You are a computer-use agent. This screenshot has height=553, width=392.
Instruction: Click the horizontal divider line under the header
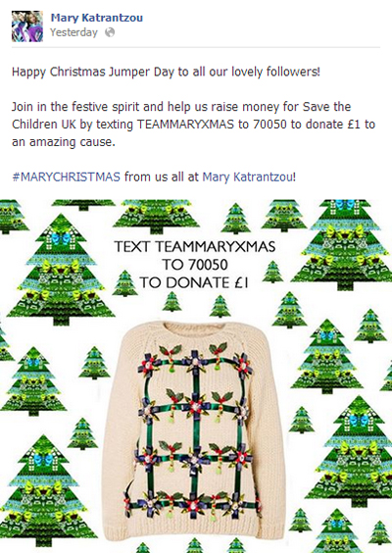coord(196,47)
